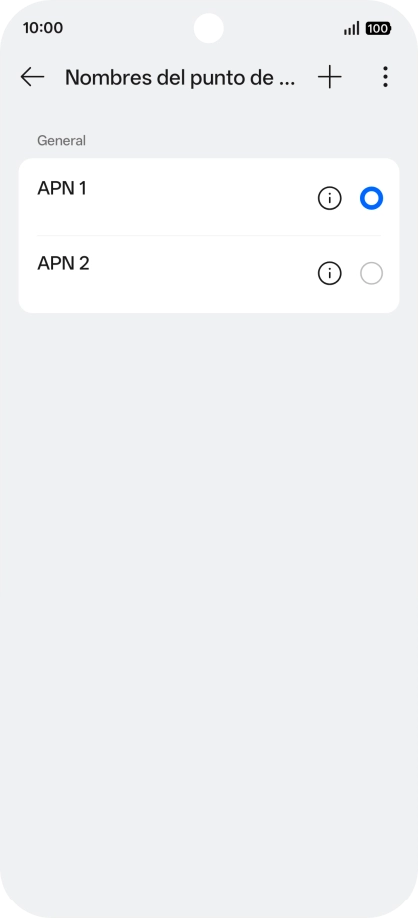
Task: Open the APN 2 list entry
Action: tap(209, 274)
